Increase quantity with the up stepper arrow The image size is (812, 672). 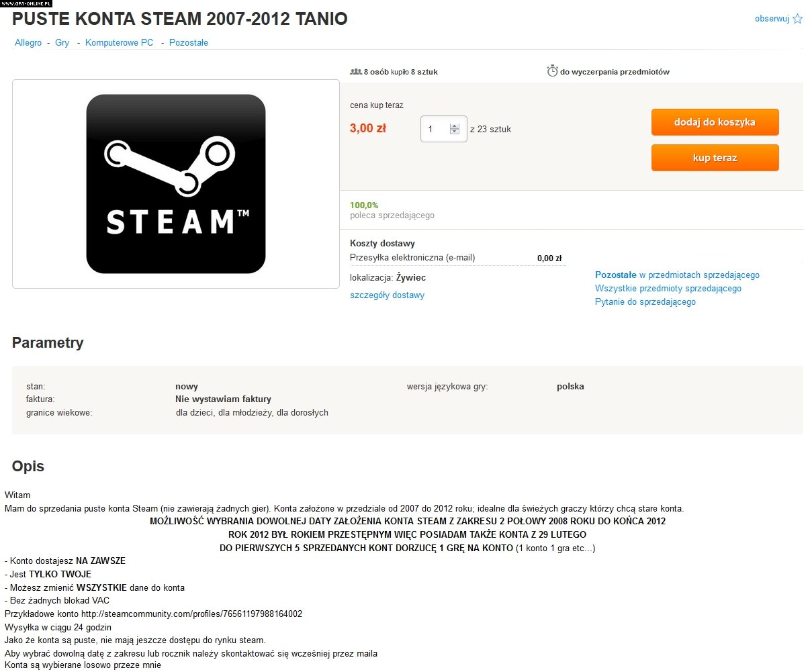(x=455, y=126)
